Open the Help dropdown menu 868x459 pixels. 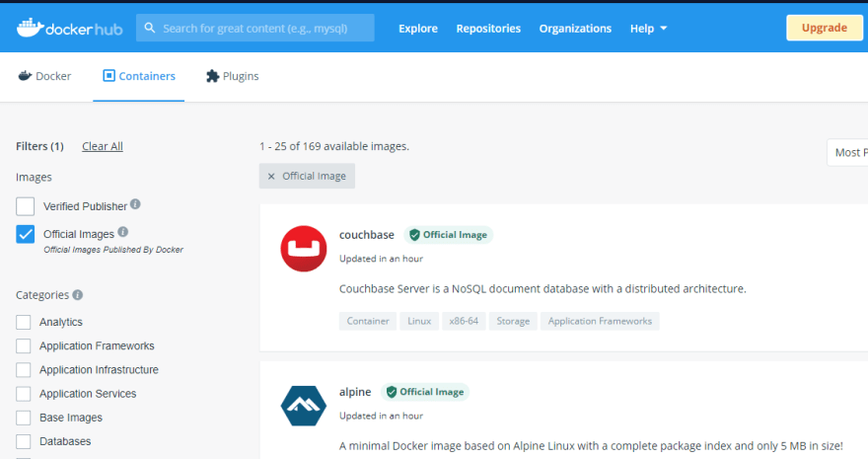[x=648, y=29]
